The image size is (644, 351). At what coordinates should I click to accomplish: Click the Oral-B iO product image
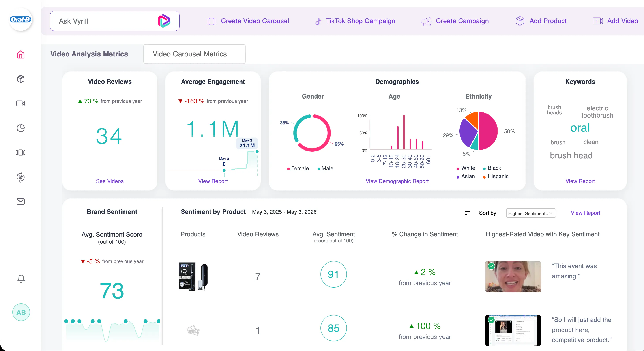point(193,277)
